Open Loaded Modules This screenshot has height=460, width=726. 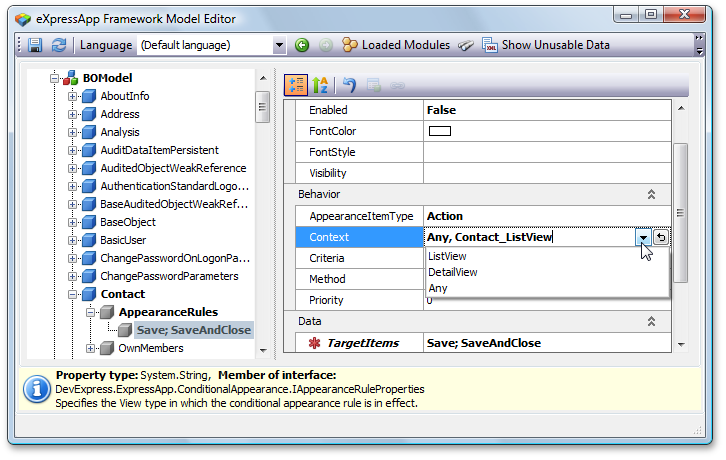pos(396,45)
